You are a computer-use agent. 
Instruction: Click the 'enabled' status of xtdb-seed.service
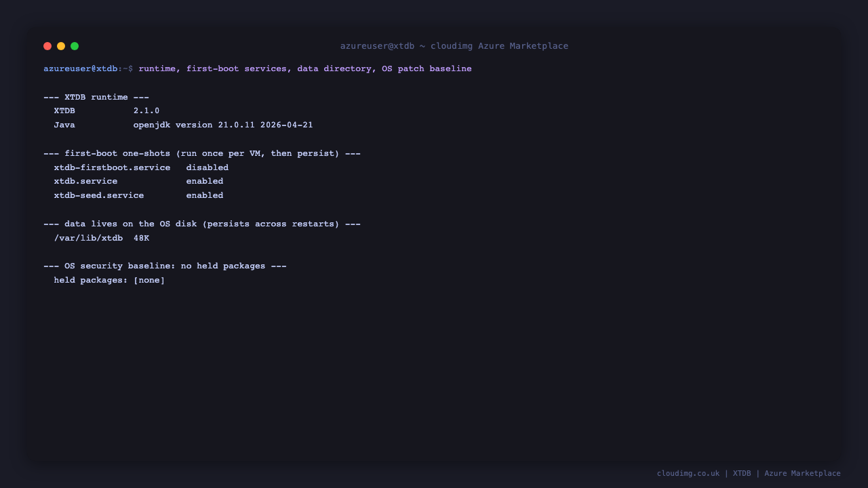(x=205, y=195)
